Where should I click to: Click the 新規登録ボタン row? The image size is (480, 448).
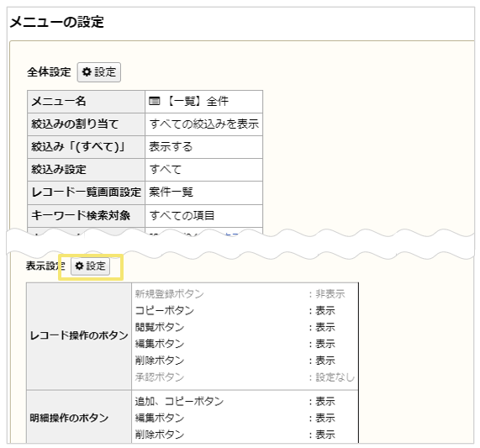tap(245, 294)
